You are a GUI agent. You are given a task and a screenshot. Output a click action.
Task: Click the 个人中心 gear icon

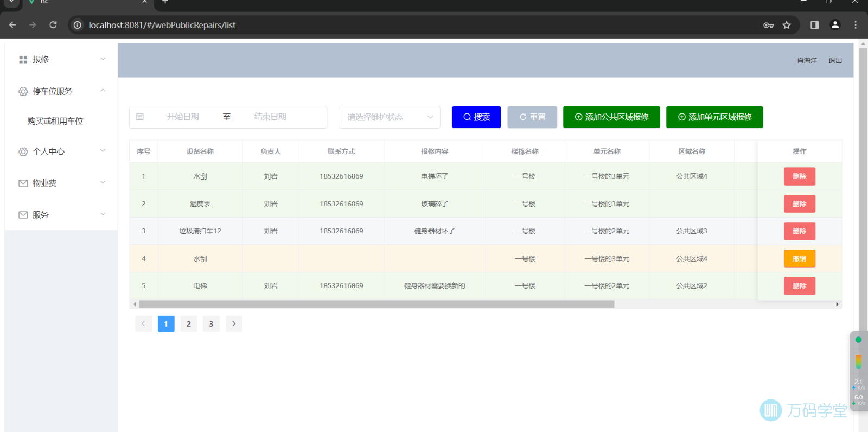[23, 152]
